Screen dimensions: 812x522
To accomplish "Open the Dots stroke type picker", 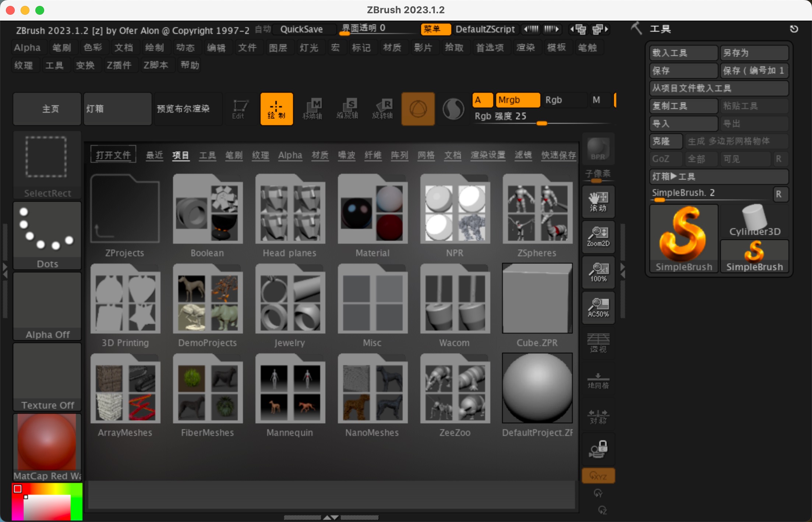I will 47,236.
